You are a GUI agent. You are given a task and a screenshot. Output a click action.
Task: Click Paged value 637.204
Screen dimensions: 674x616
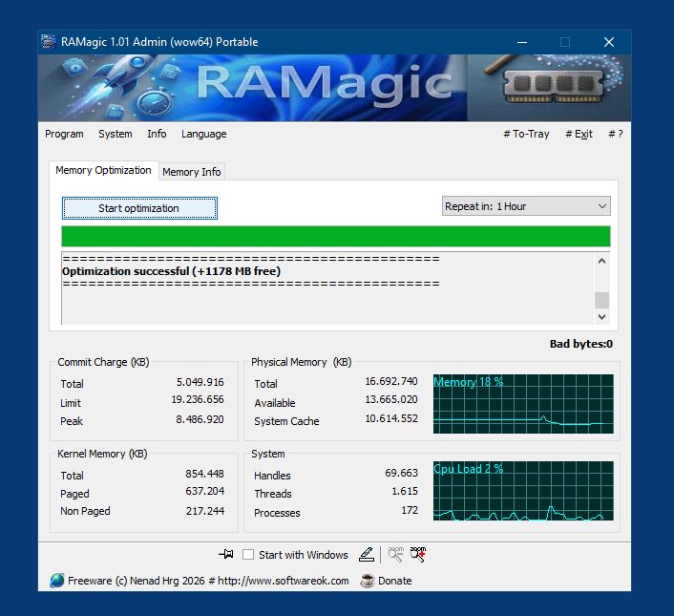(204, 491)
